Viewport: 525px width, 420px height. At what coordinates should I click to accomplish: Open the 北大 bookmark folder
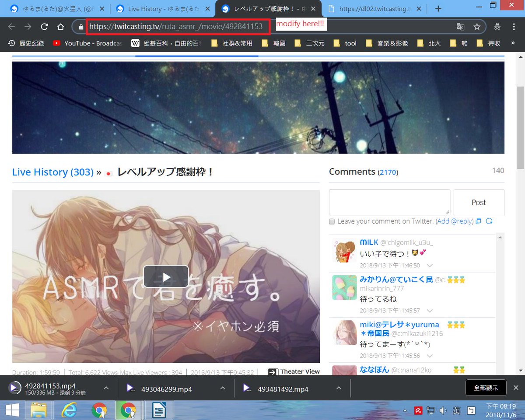pyautogui.click(x=429, y=43)
